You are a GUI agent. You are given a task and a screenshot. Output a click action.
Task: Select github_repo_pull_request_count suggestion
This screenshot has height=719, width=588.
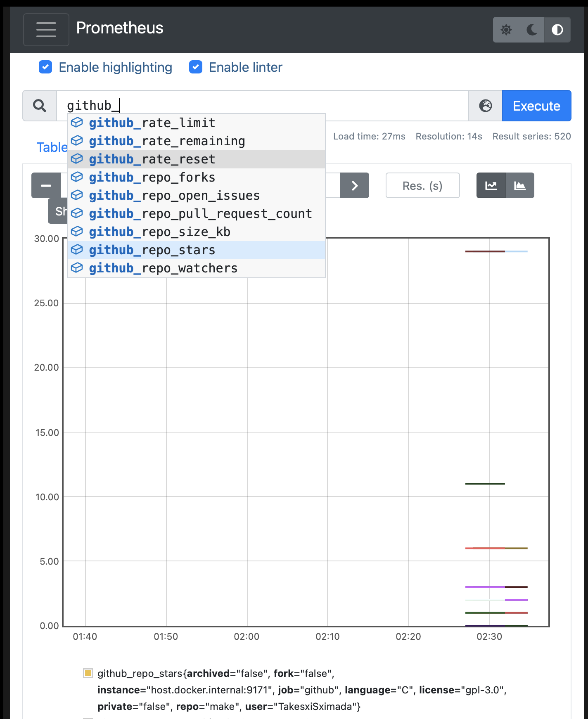196,214
